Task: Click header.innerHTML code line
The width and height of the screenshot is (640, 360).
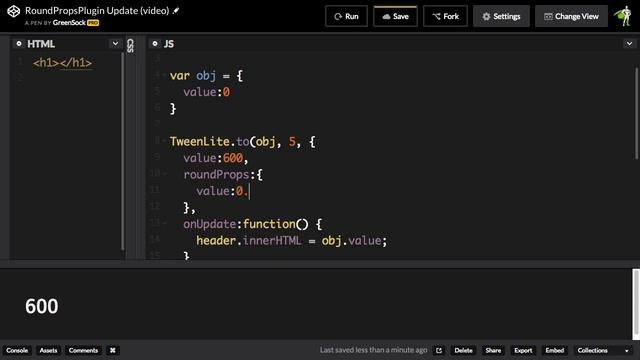Action: point(291,240)
